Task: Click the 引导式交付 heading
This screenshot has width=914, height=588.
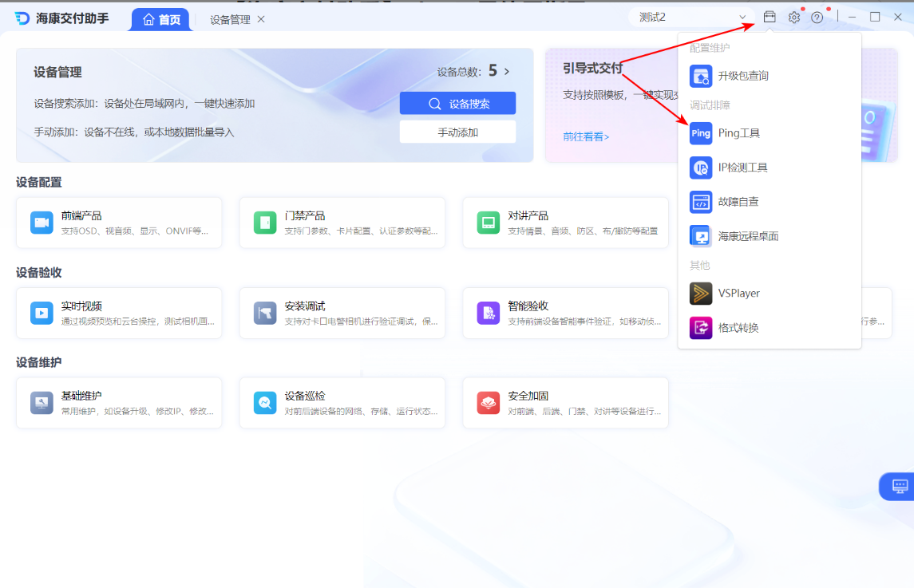Action: coord(593,69)
